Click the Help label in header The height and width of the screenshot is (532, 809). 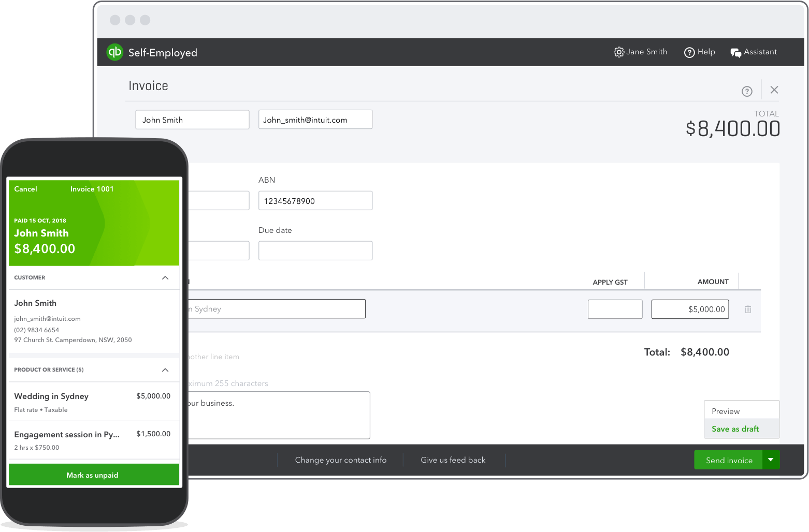coord(706,52)
